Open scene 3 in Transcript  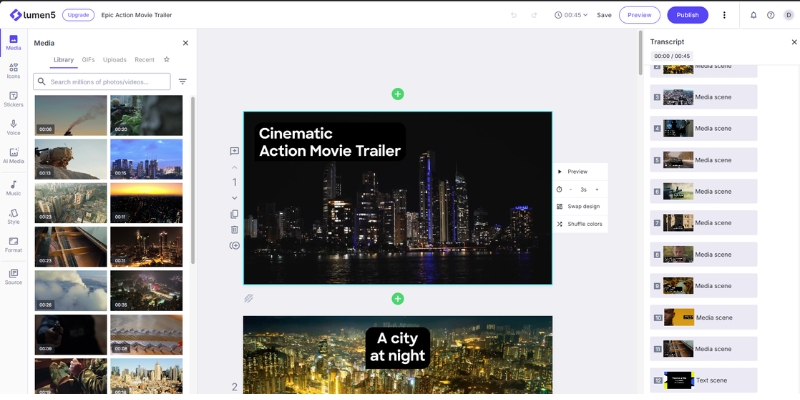[x=703, y=97]
